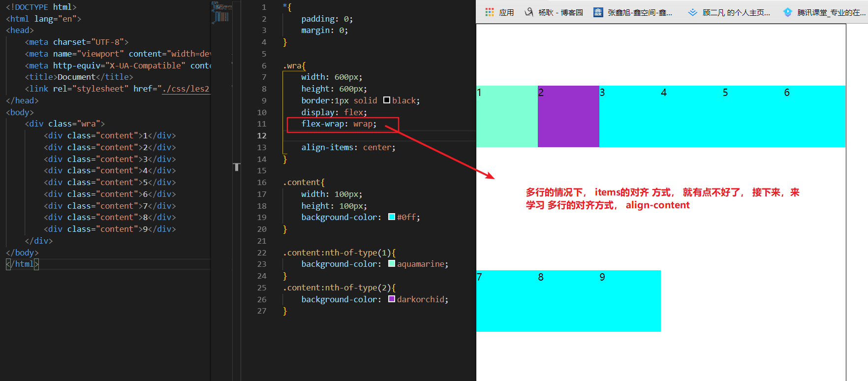Click line number 12 in the CSS editor

pos(262,136)
